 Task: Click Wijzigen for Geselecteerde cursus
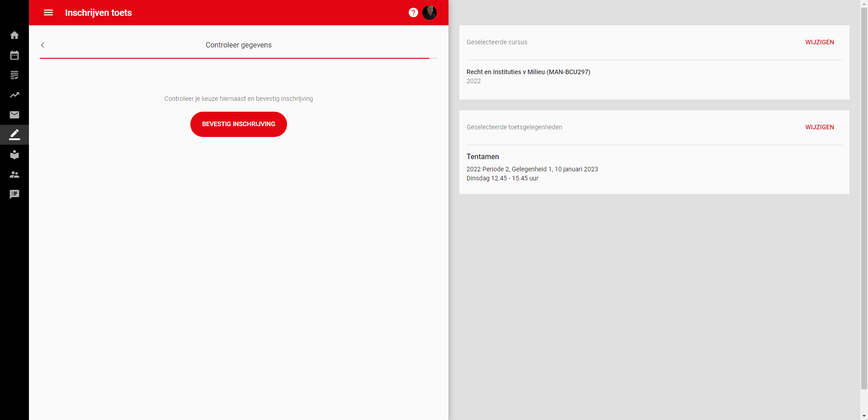[819, 42]
